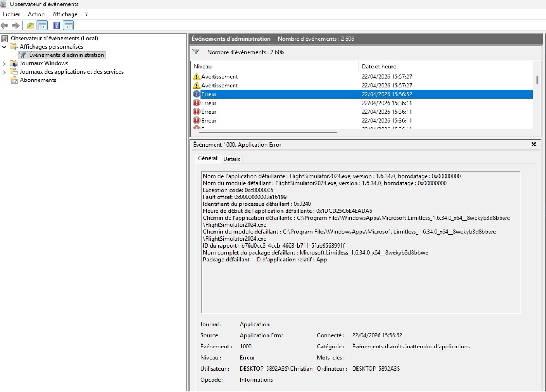Expand Journaux des applications et des services

[x=4, y=72]
